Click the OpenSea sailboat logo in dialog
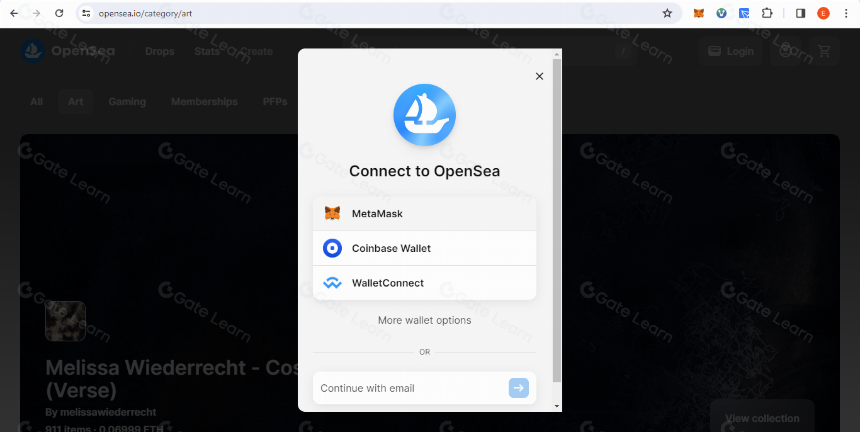The width and height of the screenshot is (860, 432). coord(425,115)
